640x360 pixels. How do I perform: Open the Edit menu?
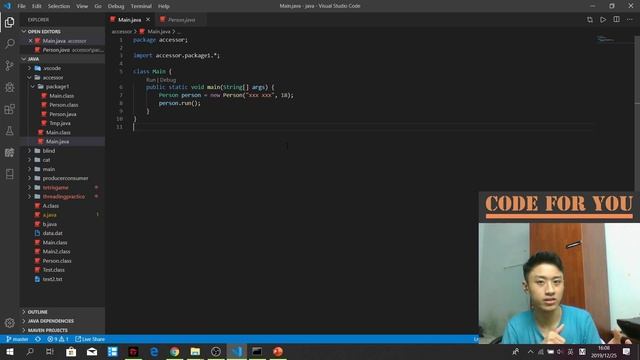pyautogui.click(x=37, y=6)
